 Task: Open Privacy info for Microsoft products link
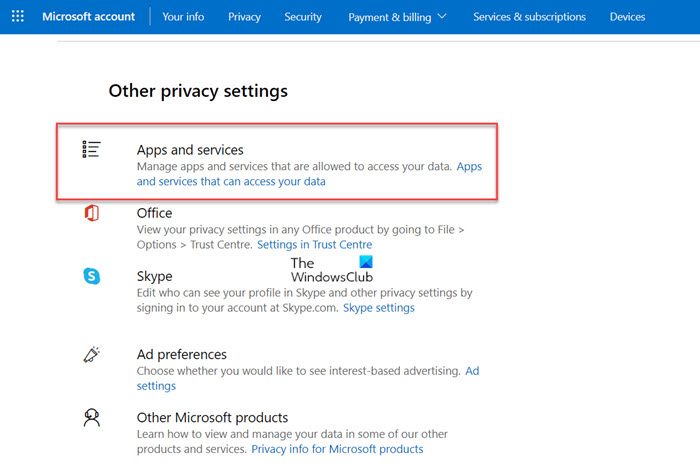337,449
